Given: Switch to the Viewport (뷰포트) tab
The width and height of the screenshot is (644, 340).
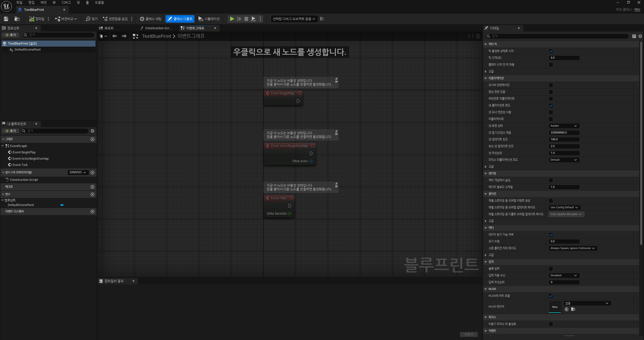Looking at the screenshot, I should 109,28.
